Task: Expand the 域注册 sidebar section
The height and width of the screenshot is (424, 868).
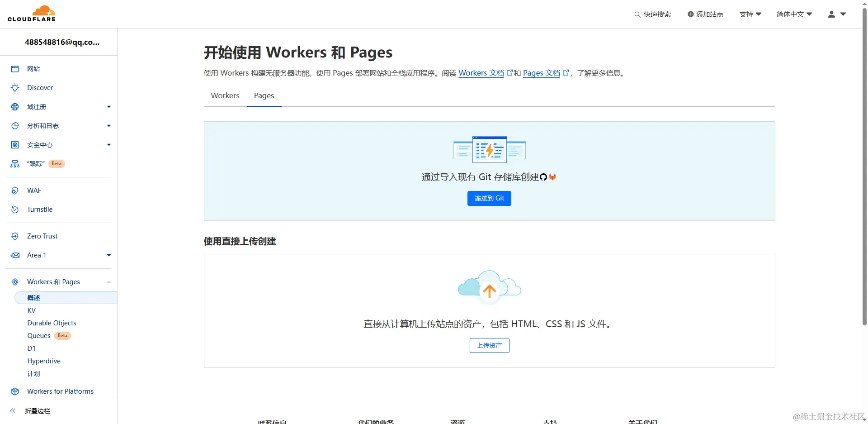Action: [x=109, y=107]
